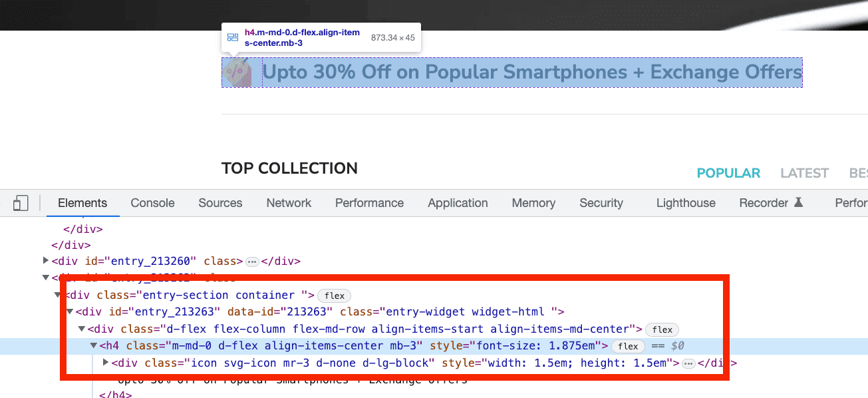Viewport: 868px width, 398px height.
Task: Click the layout icon in the element tooltip
Action: tap(233, 38)
